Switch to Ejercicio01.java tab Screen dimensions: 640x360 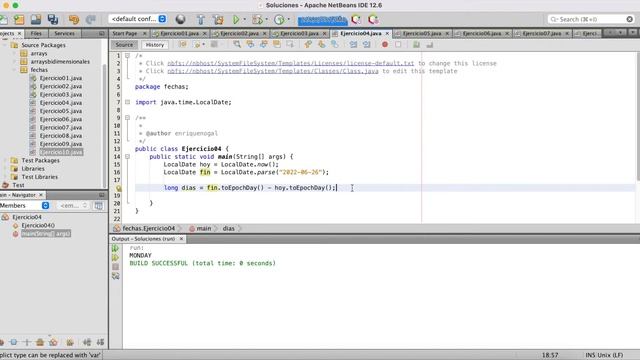(180, 33)
